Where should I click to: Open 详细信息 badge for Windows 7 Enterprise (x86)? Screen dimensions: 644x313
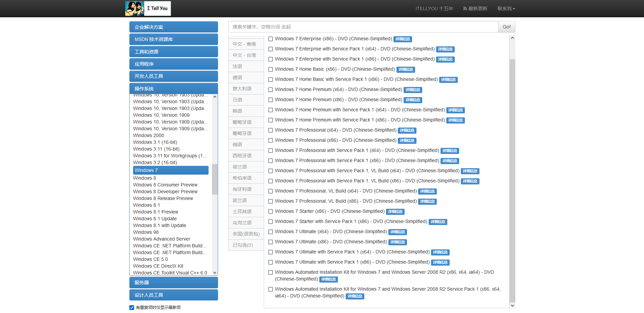tap(403, 39)
